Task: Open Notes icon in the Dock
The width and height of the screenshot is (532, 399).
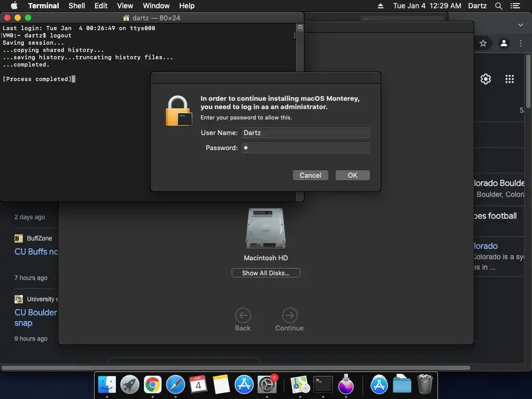Action: (221, 385)
